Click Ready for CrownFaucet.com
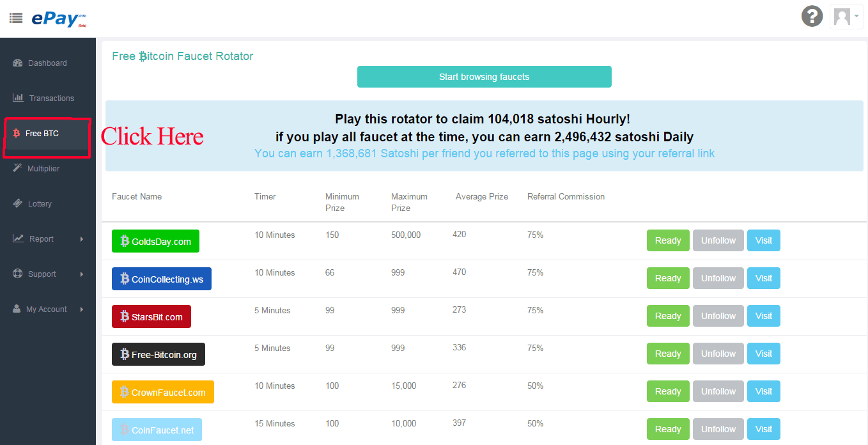The width and height of the screenshot is (868, 445). point(668,391)
